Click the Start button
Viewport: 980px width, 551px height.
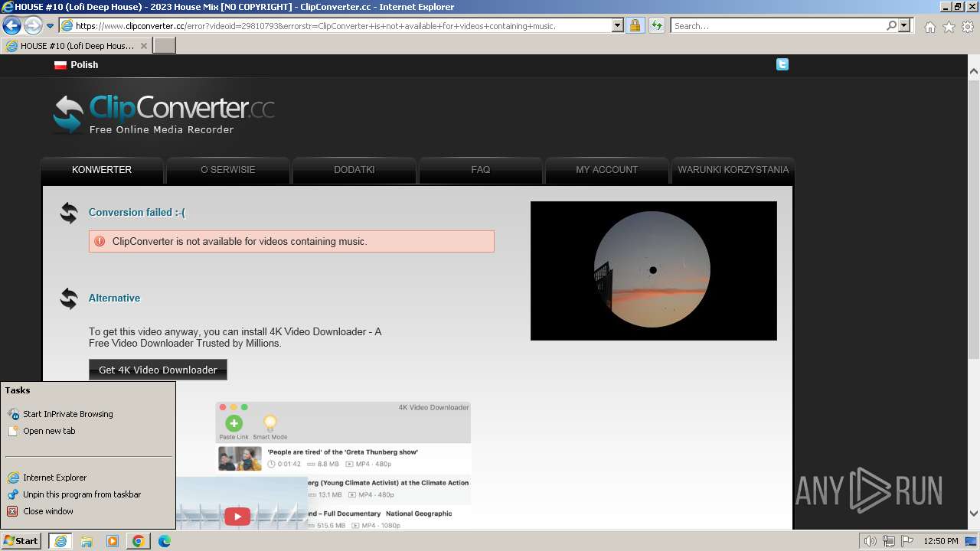pyautogui.click(x=21, y=540)
